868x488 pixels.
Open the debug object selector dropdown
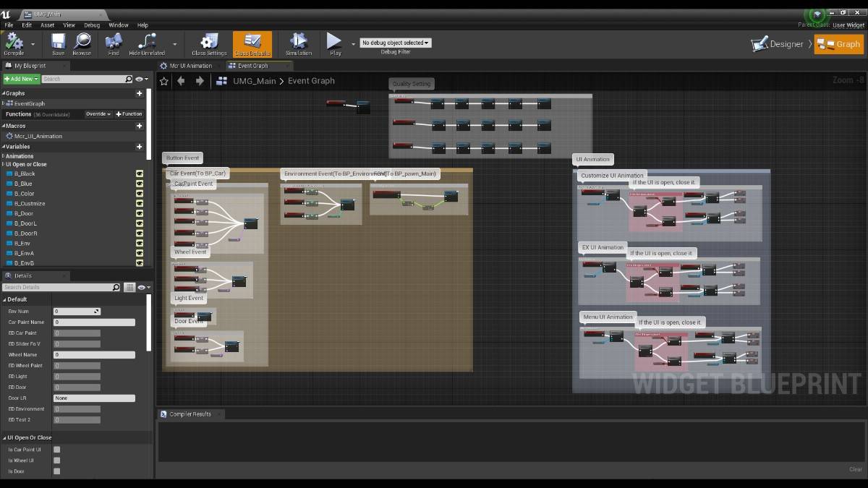396,43
